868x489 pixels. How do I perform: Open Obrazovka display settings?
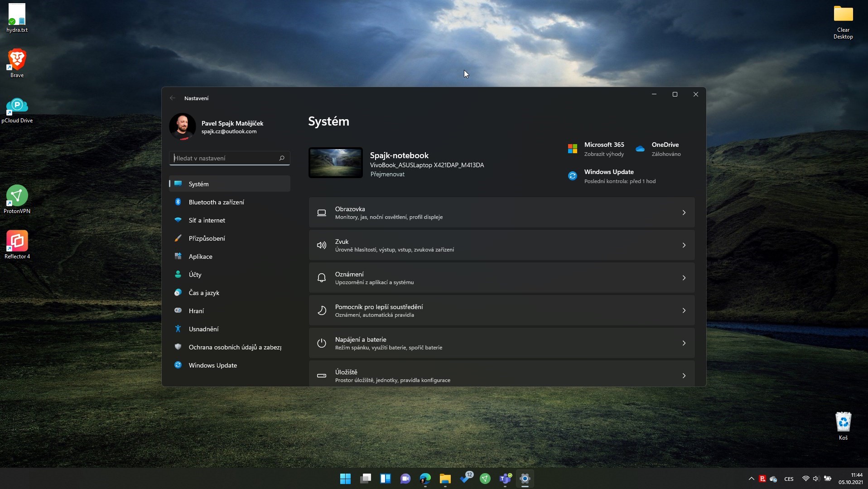pos(502,212)
